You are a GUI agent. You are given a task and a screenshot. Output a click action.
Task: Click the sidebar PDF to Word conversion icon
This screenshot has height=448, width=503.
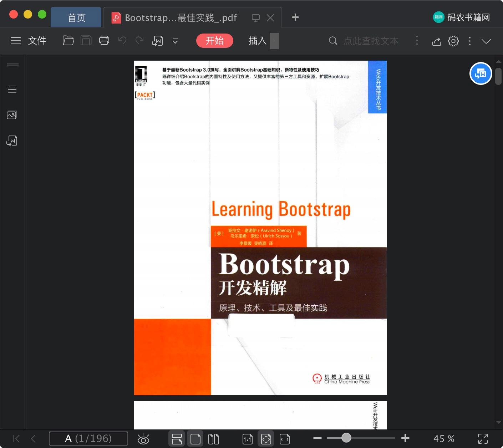point(12,141)
